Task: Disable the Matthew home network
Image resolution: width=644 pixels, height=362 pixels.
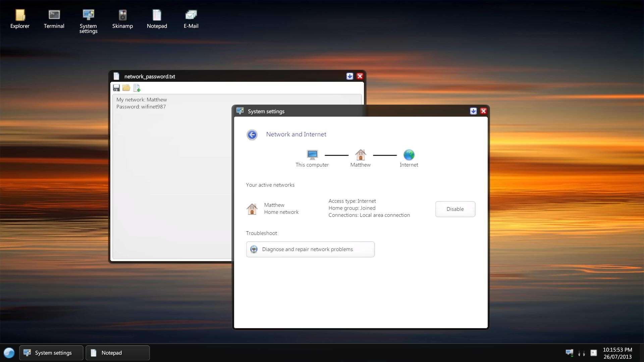Action: point(455,209)
